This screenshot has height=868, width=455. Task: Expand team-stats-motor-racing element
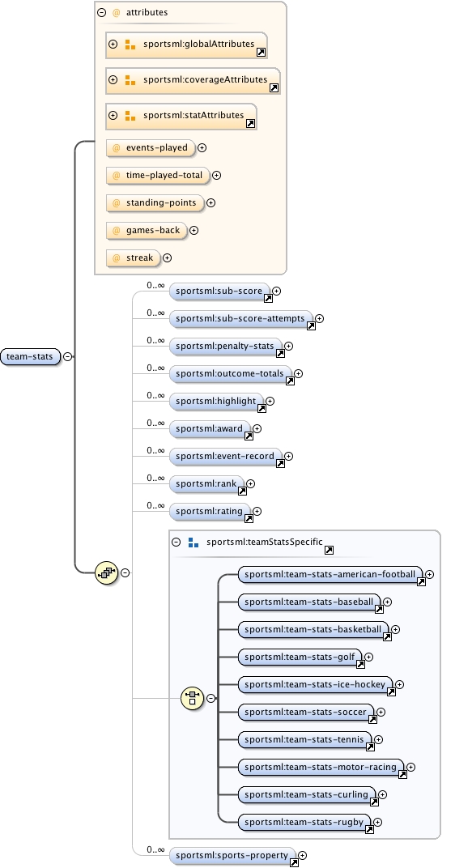410,768
